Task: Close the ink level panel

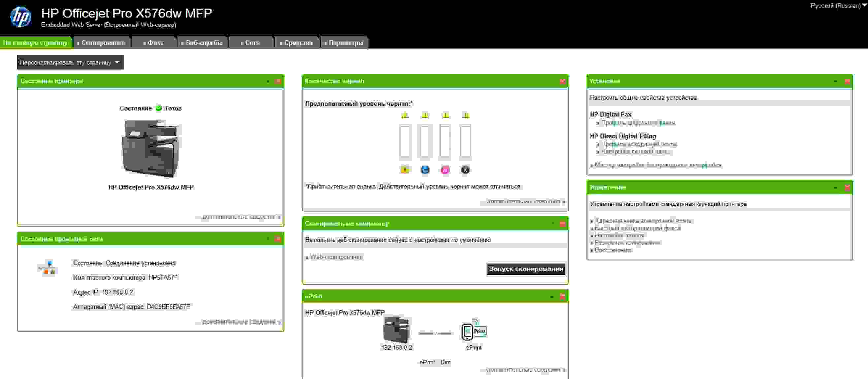Action: click(x=562, y=81)
